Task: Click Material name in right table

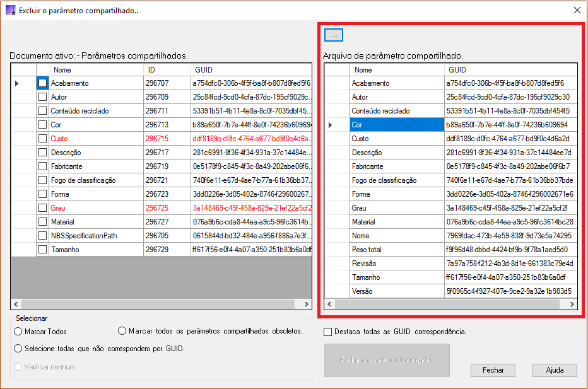Action: [x=397, y=221]
